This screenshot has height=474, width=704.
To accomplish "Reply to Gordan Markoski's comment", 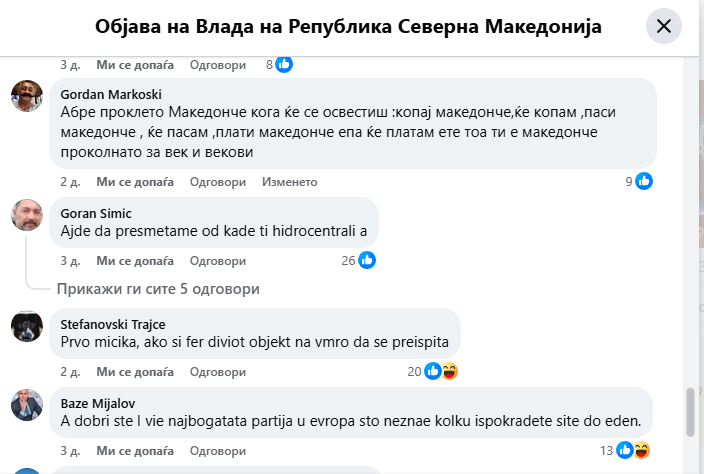I will [217, 182].
